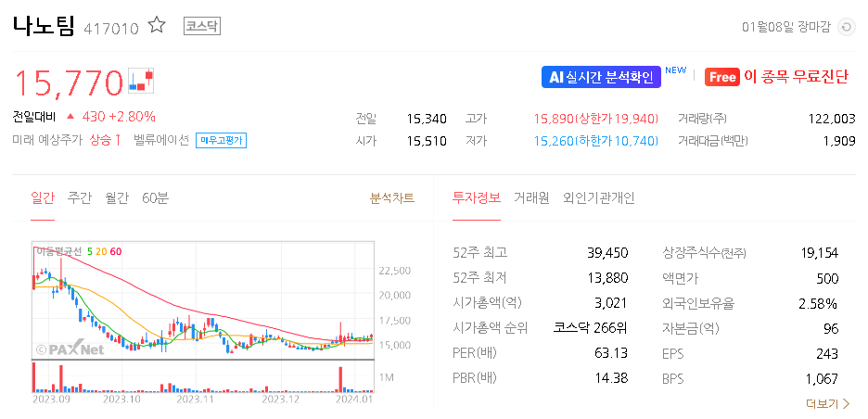This screenshot has width=868, height=419.
Task: Click EPS value 243
Action: point(827,353)
